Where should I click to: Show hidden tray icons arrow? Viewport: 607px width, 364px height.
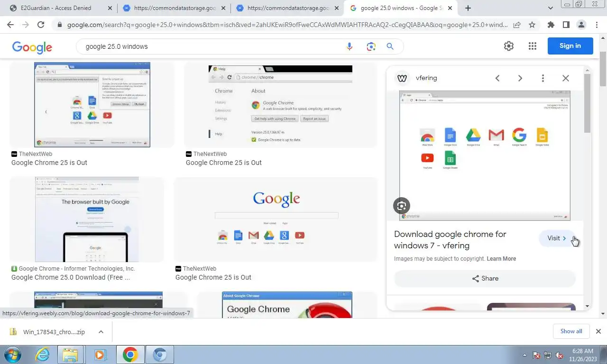click(x=524, y=355)
